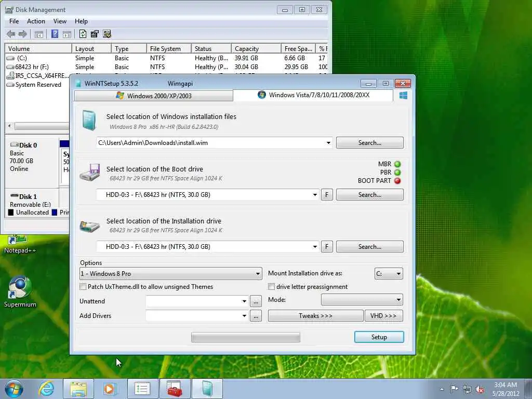The image size is (532, 399).
Task: Click the last settings icon in Disk Management toolbar
Action: [107, 34]
